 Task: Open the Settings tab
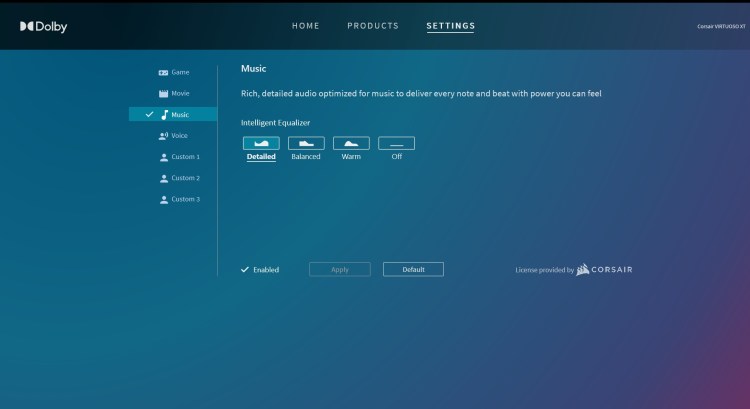450,26
